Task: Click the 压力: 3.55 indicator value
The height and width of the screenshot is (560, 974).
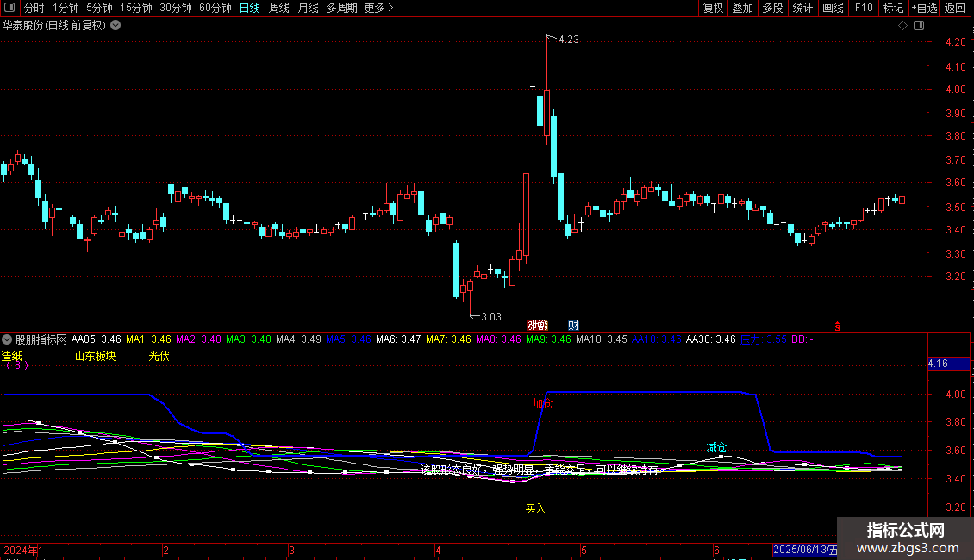Action: tap(764, 339)
